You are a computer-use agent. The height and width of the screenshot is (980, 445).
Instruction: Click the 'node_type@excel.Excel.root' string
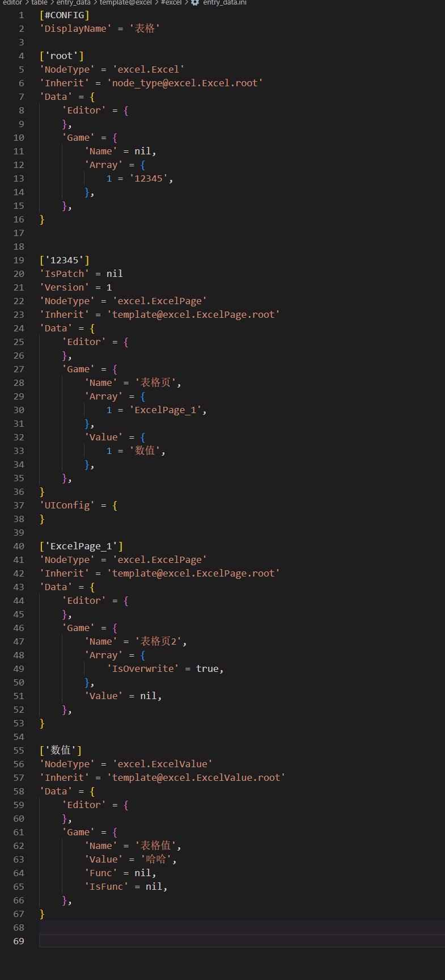pyautogui.click(x=185, y=83)
